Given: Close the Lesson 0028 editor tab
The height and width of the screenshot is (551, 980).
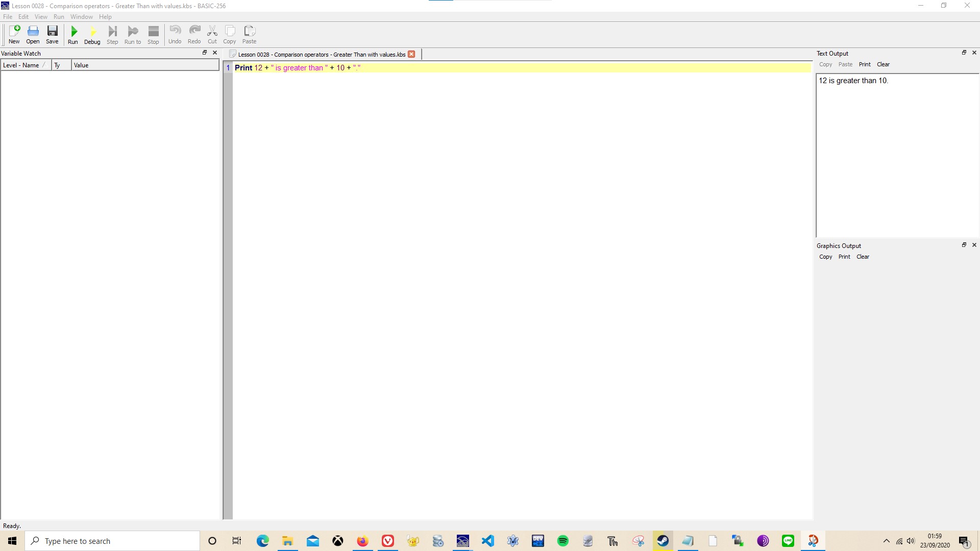Looking at the screenshot, I should [411, 55].
